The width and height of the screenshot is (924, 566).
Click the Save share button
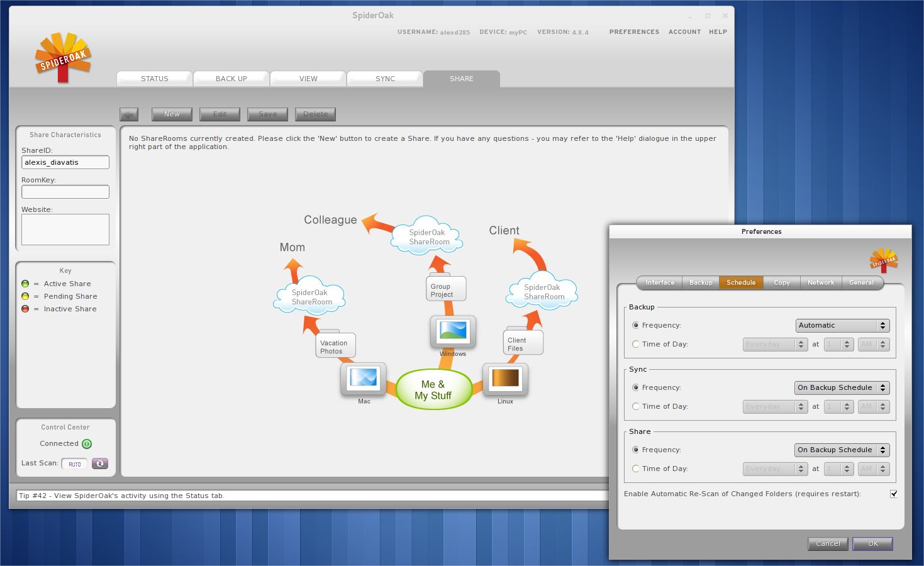pyautogui.click(x=267, y=114)
